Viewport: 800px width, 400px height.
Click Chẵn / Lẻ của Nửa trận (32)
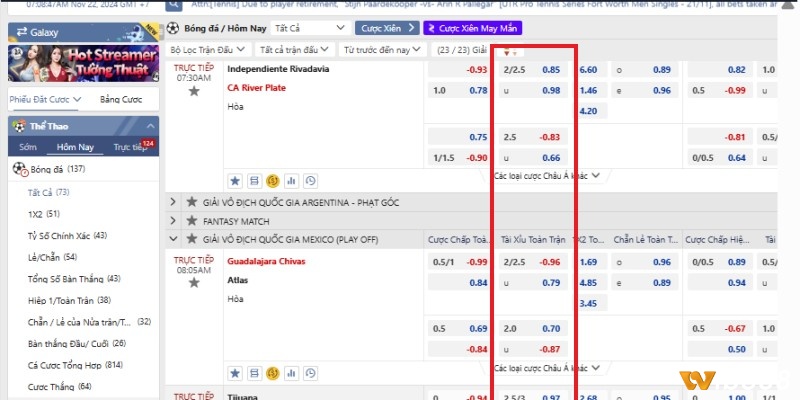pyautogui.click(x=89, y=322)
